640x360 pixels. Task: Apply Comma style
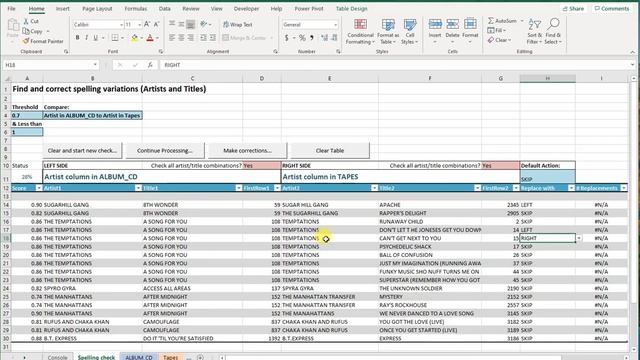pyautogui.click(x=312, y=38)
